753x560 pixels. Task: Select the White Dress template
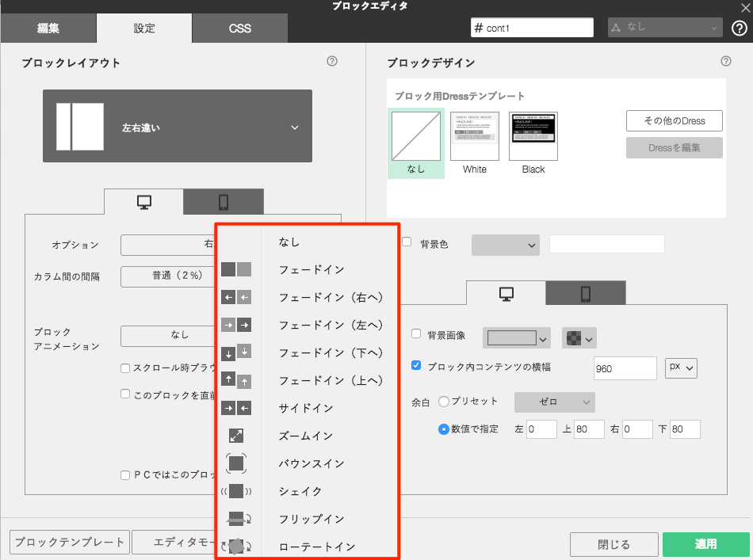coord(475,143)
